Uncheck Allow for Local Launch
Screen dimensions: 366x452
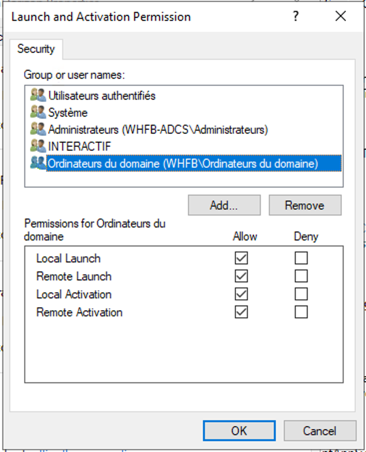241,258
